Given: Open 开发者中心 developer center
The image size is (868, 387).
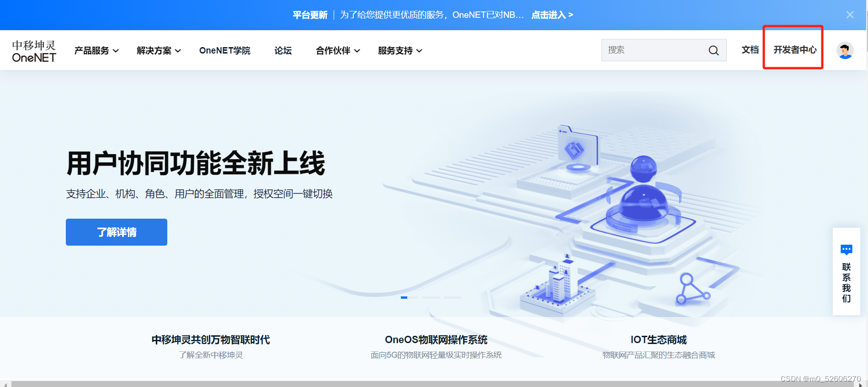Looking at the screenshot, I should pyautogui.click(x=794, y=50).
